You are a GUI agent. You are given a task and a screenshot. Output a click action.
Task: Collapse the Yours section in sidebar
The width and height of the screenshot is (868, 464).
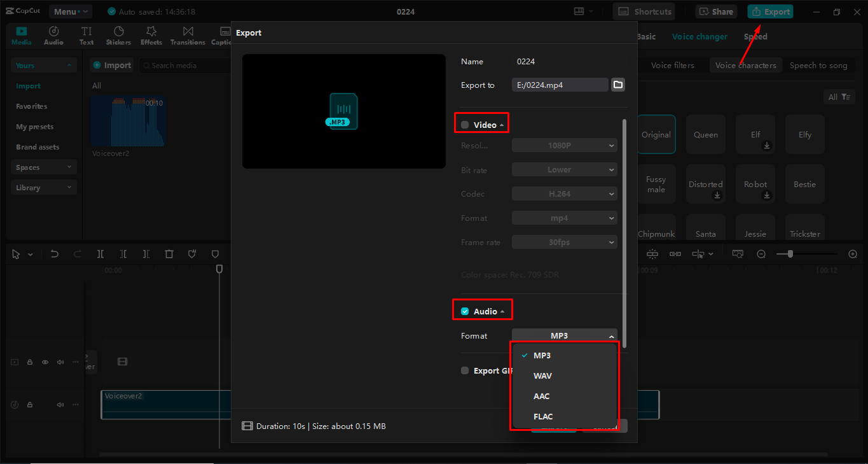point(43,66)
